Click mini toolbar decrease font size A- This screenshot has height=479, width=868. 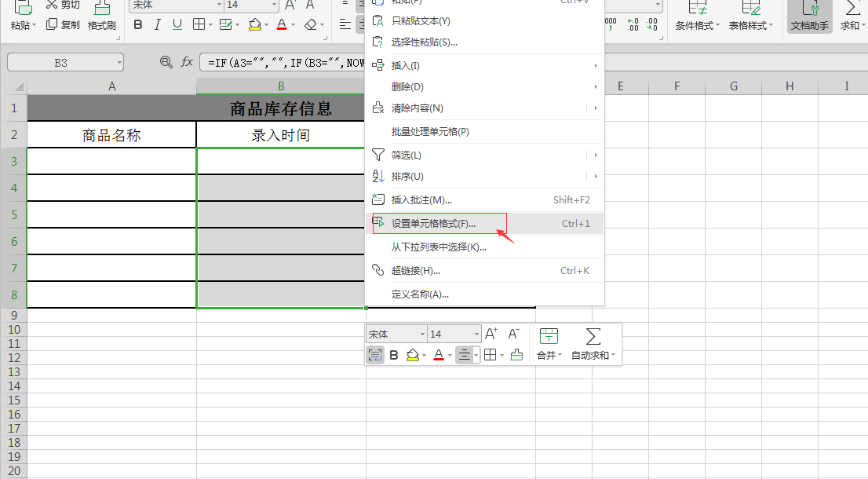(x=514, y=334)
